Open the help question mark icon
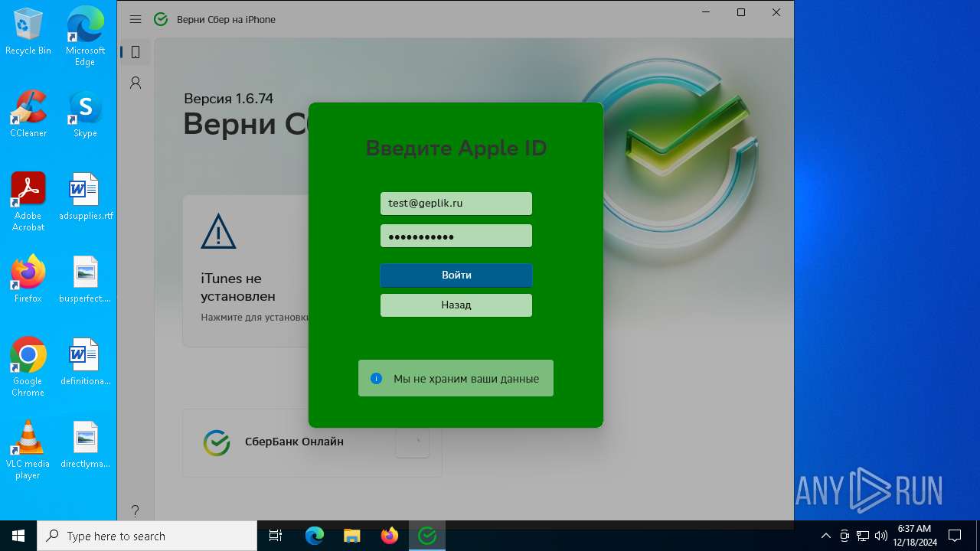The height and width of the screenshot is (551, 980). point(136,510)
